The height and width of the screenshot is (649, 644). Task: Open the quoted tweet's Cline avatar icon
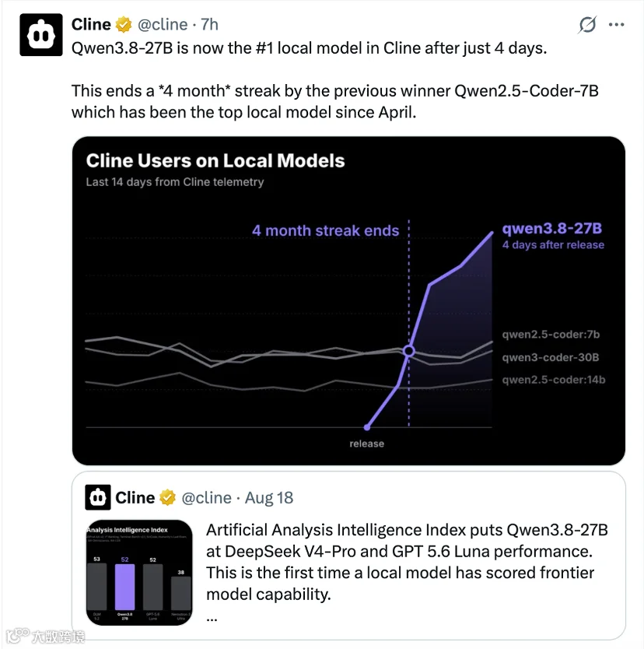coord(98,497)
